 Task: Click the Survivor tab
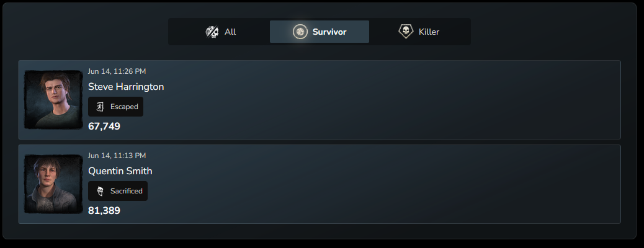coord(320,32)
